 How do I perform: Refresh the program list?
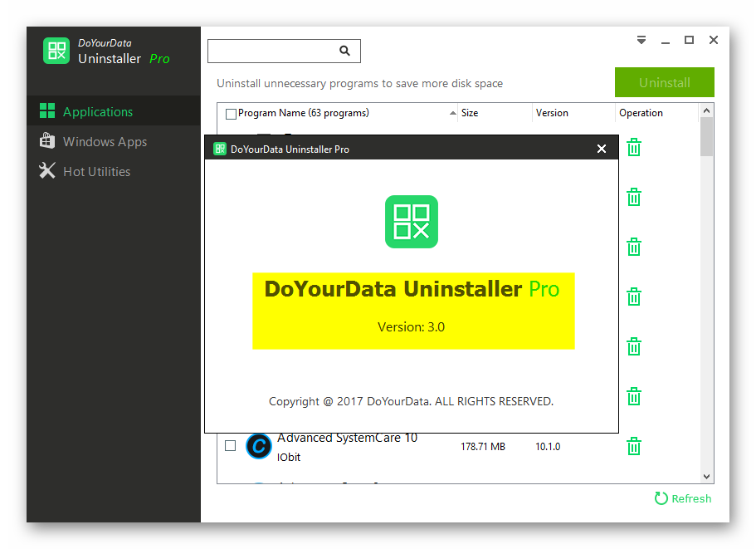click(683, 498)
